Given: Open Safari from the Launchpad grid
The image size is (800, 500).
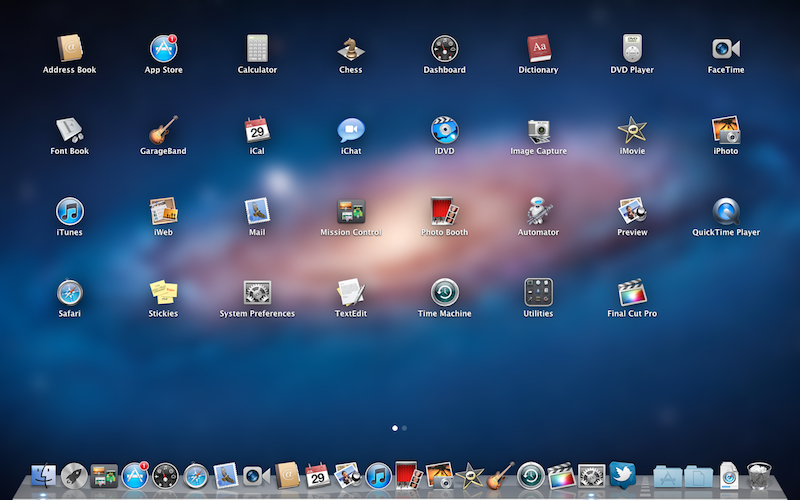Looking at the screenshot, I should 69,292.
